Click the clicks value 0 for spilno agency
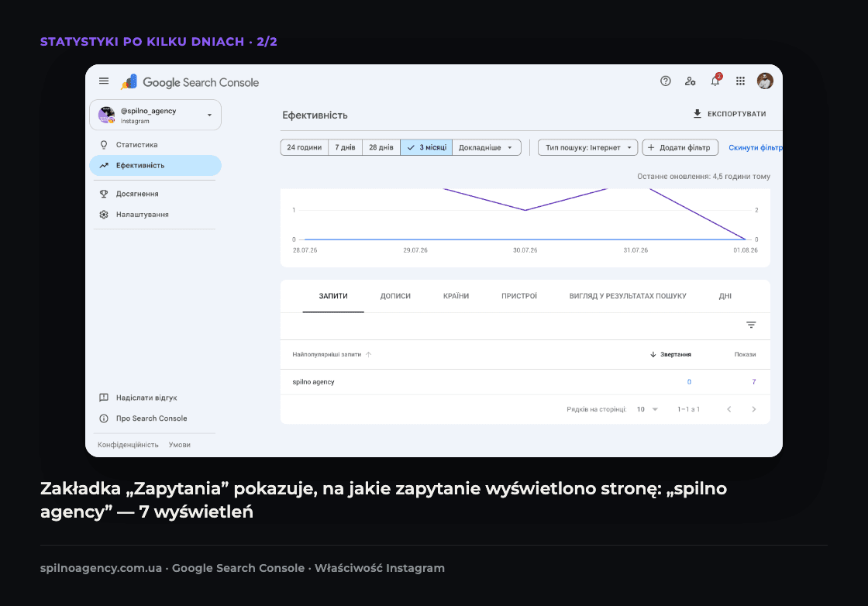 689,382
